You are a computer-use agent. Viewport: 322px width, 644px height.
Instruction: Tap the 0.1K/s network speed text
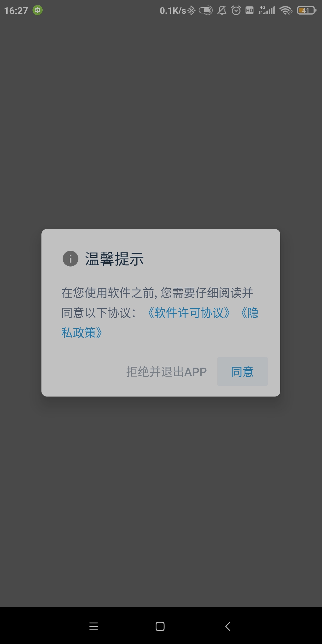173,11
